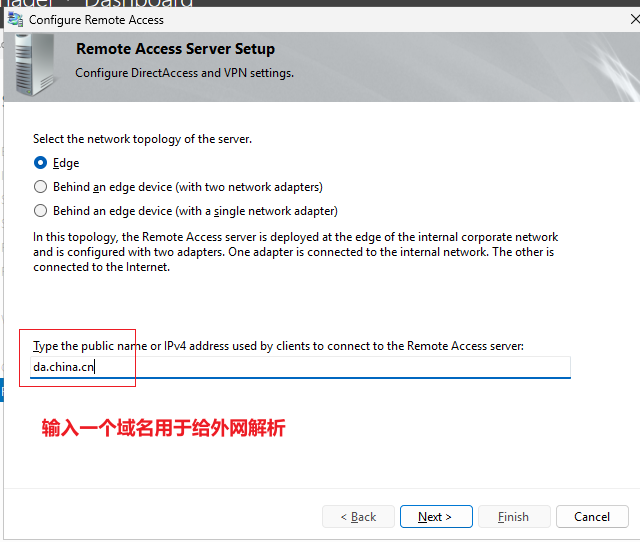This screenshot has width=640, height=542.
Task: Click the Edge option label text
Action: (x=66, y=163)
